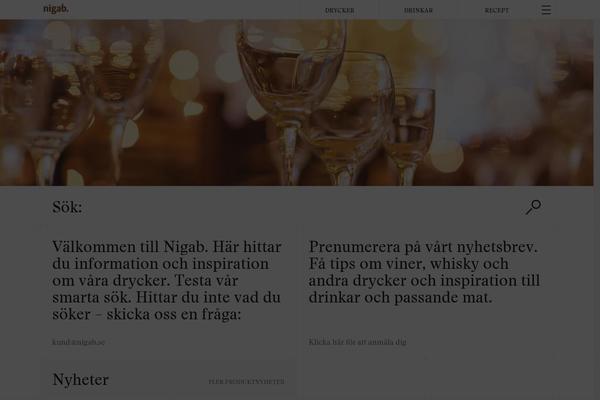The image size is (600, 400).
Task: Click 'drinkar och passande mat' text line
Action: point(400,297)
